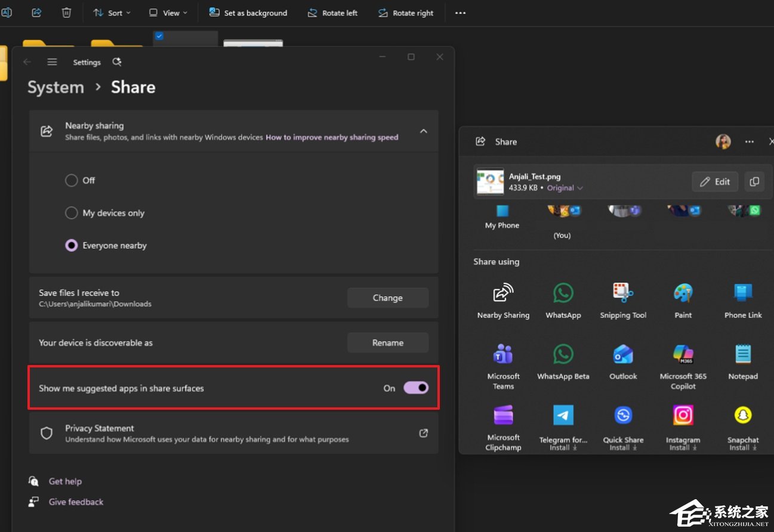Select My Phone as share target

[x=502, y=218]
